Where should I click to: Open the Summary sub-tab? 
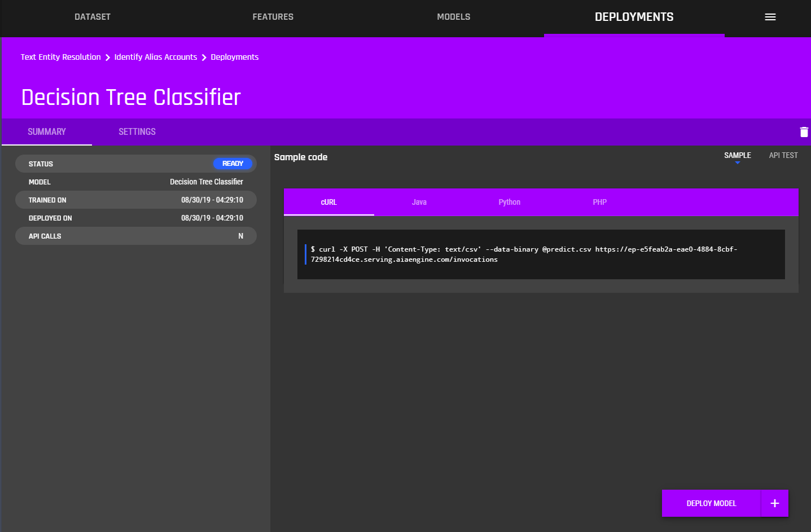point(47,131)
